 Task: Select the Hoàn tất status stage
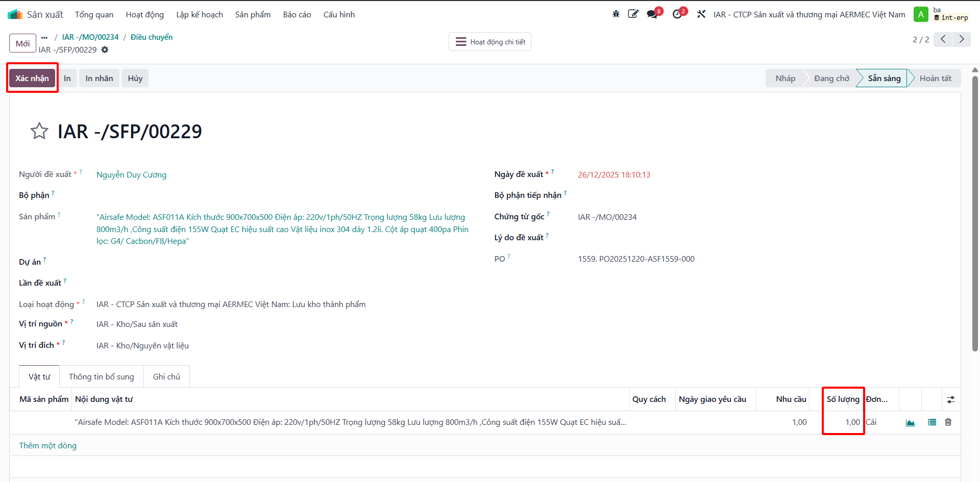[935, 78]
